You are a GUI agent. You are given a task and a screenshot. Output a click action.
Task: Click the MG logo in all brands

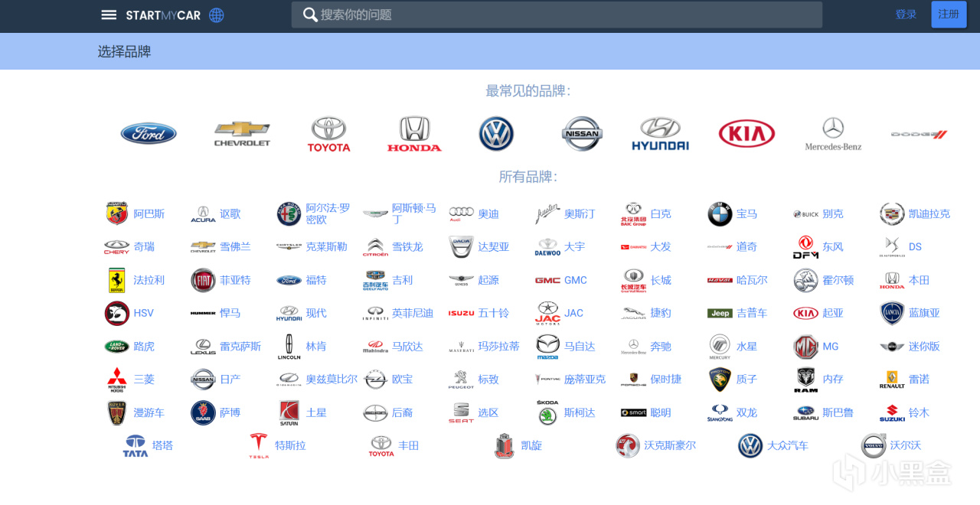tap(806, 347)
